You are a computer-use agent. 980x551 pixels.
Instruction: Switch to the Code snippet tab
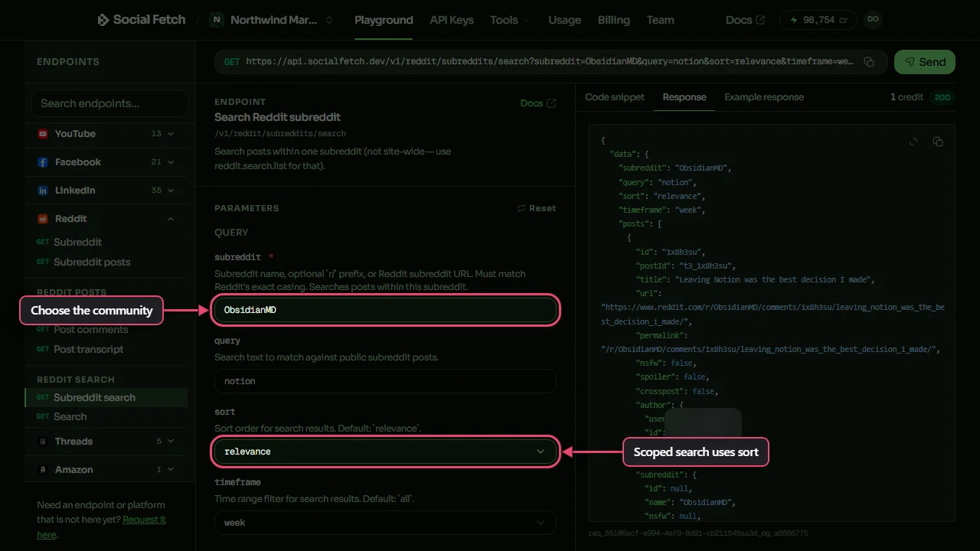(x=615, y=97)
